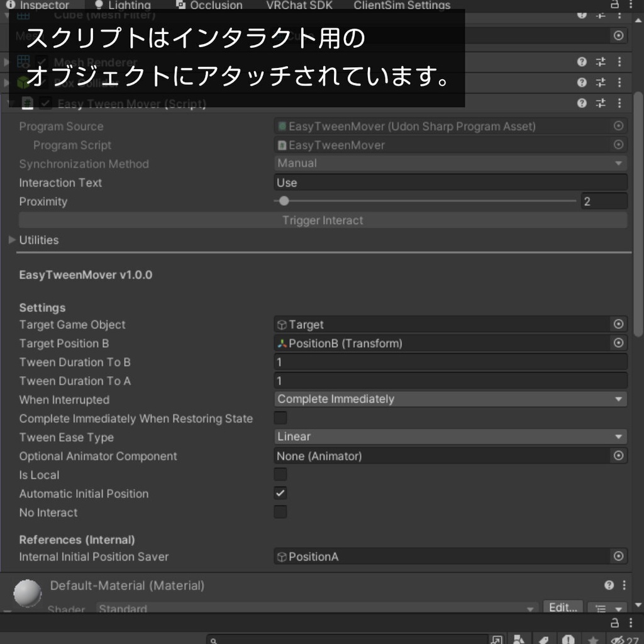Open object picker for Program Source
The width and height of the screenshot is (644, 644).
(x=618, y=126)
